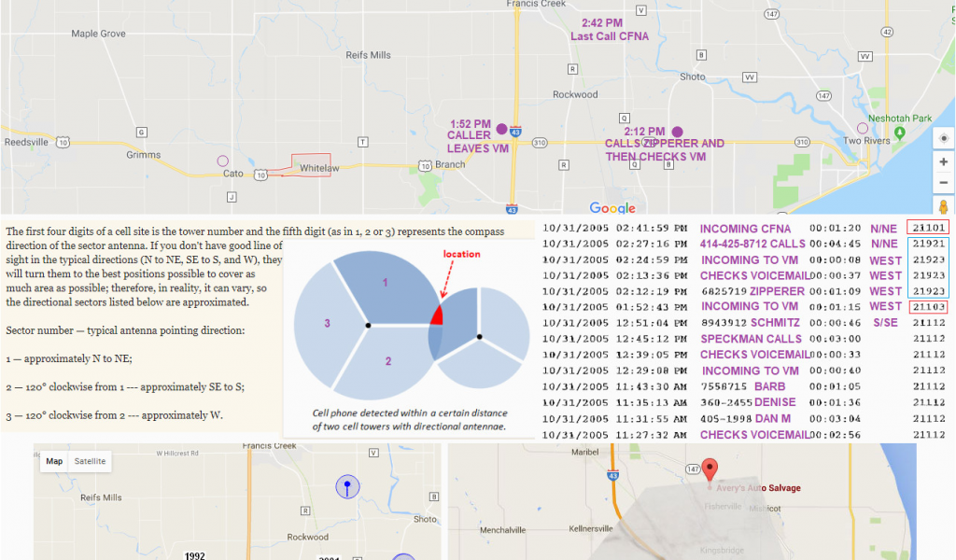Switch to the Map view tab

54,461
